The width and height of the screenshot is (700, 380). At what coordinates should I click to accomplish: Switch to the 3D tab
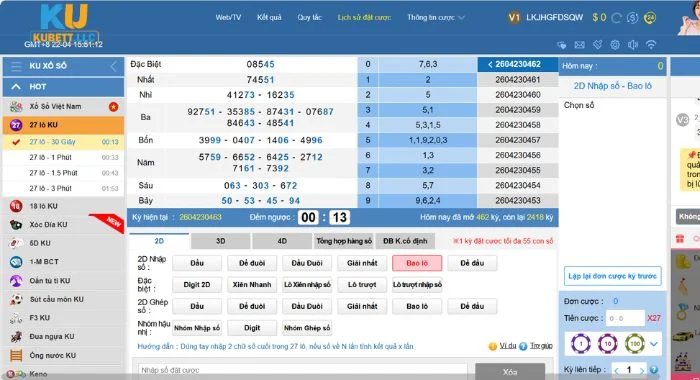pyautogui.click(x=221, y=241)
